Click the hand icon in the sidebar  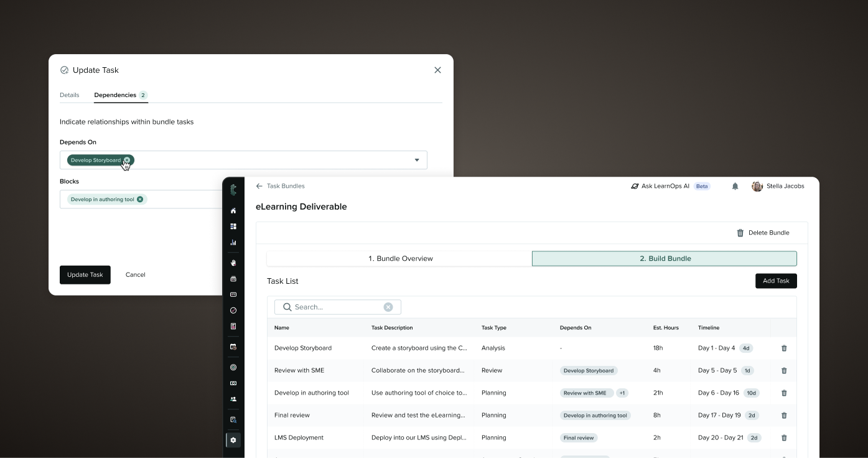pos(233,263)
